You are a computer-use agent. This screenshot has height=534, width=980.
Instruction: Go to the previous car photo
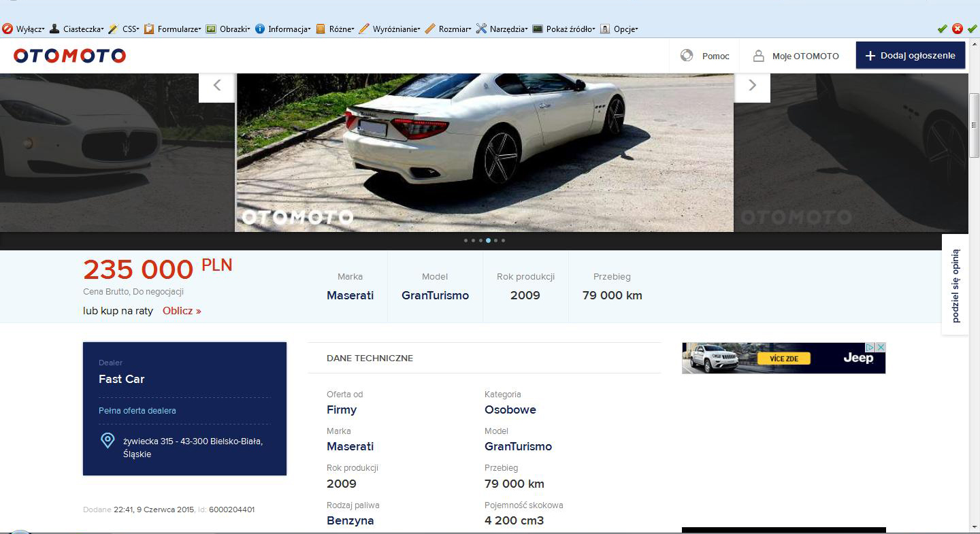coord(217,86)
